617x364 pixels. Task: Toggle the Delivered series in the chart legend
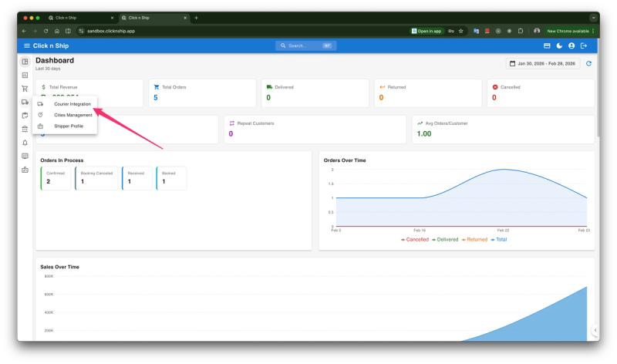[x=445, y=239]
